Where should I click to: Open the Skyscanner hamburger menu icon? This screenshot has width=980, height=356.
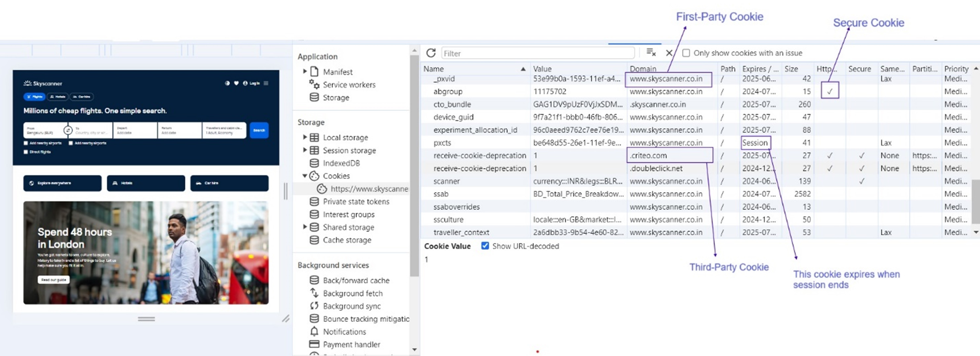point(266,83)
